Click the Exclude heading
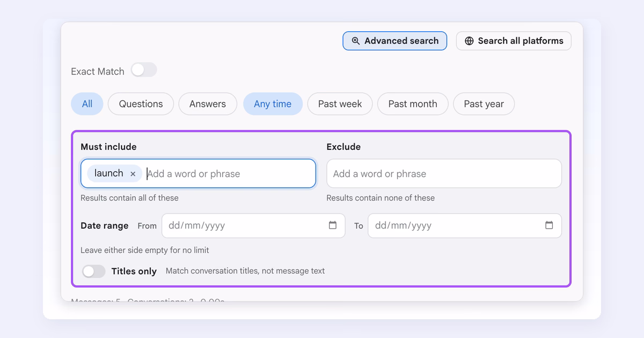The width and height of the screenshot is (644, 338). [x=343, y=147]
